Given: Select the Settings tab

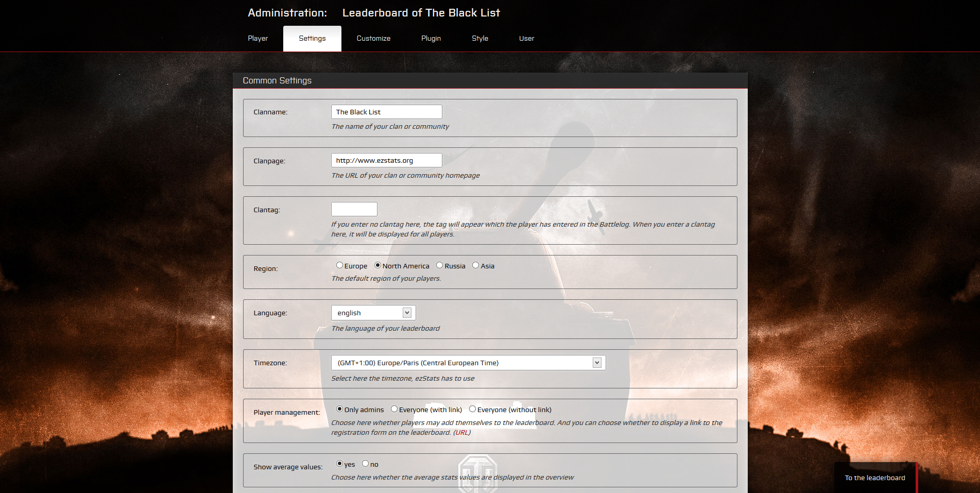Looking at the screenshot, I should point(312,38).
